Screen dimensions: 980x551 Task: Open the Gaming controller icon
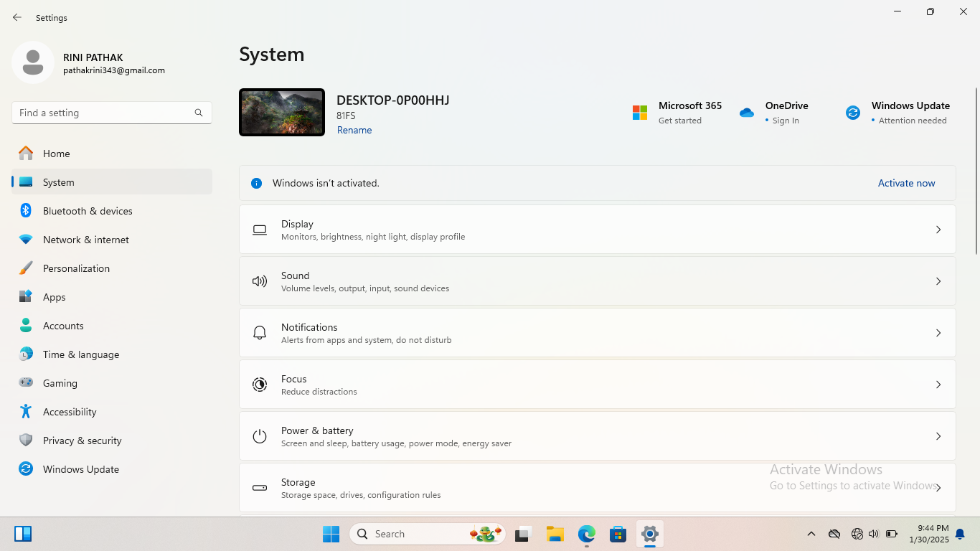click(26, 383)
